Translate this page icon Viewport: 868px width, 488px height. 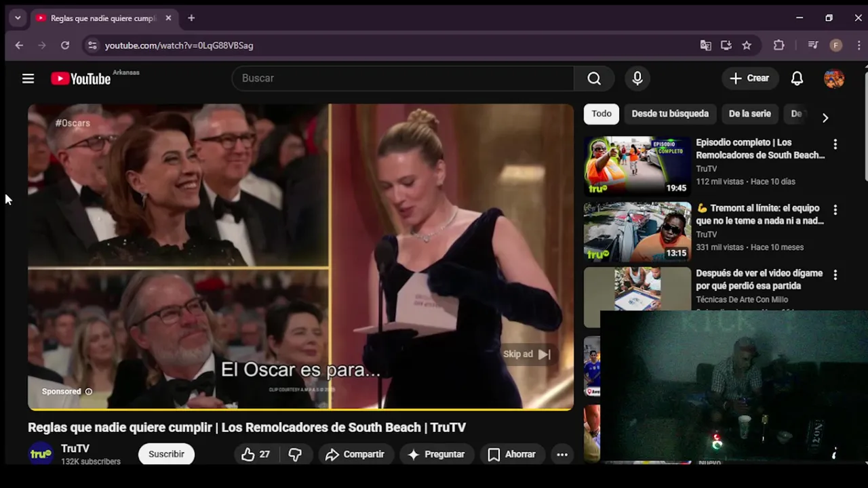[x=706, y=45]
